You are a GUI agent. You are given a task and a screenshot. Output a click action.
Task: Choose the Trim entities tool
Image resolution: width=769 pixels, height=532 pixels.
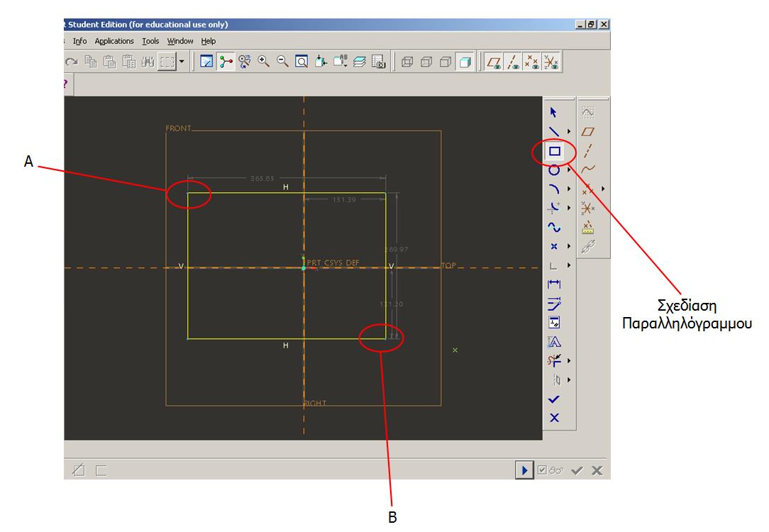pyautogui.click(x=554, y=361)
